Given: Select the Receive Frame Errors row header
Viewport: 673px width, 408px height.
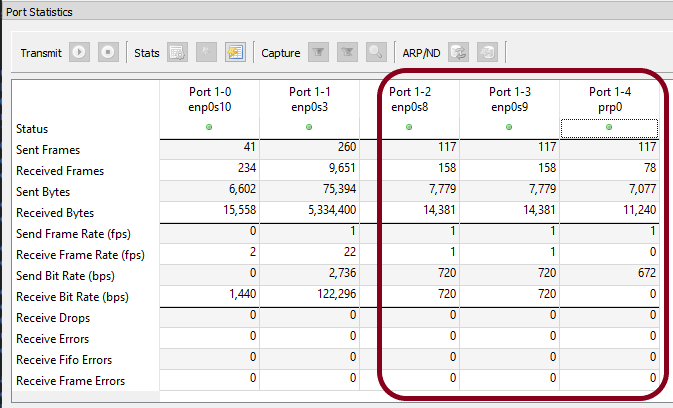Looking at the screenshot, I should (70, 381).
